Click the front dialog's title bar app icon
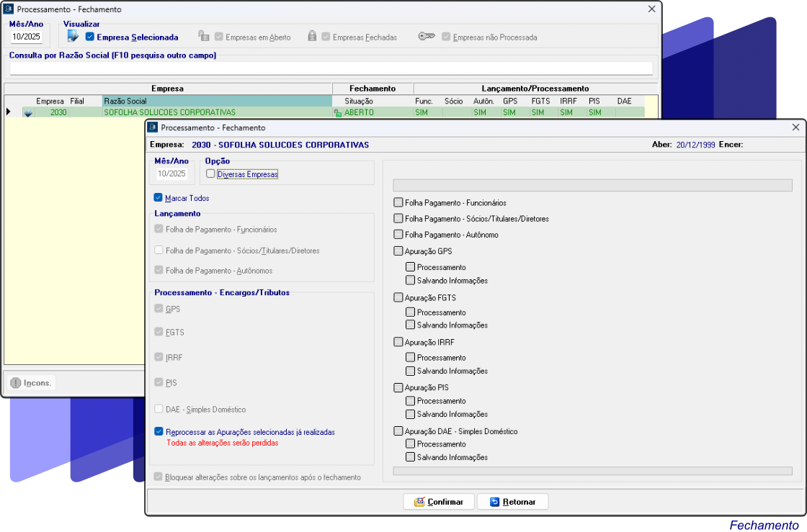 [x=152, y=127]
